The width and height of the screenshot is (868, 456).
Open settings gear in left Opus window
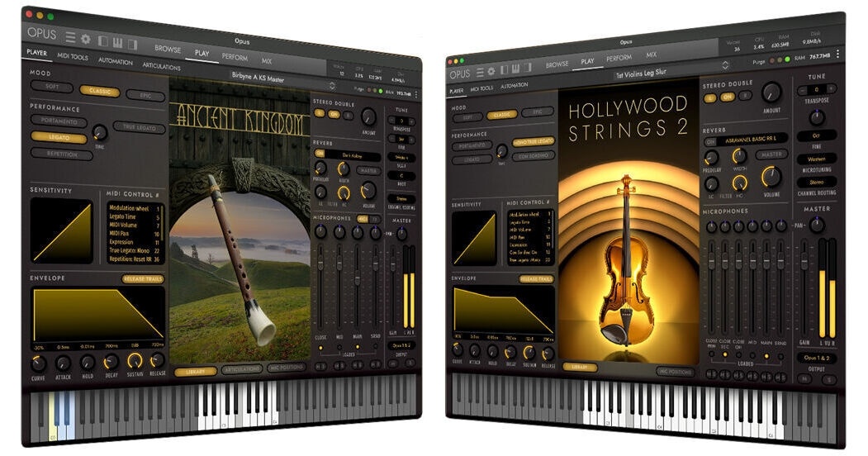pos(85,37)
